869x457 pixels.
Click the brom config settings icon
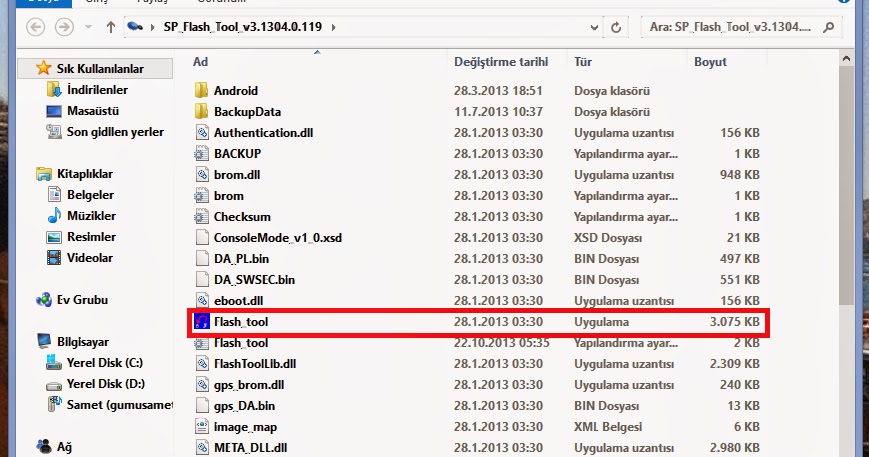pos(202,196)
